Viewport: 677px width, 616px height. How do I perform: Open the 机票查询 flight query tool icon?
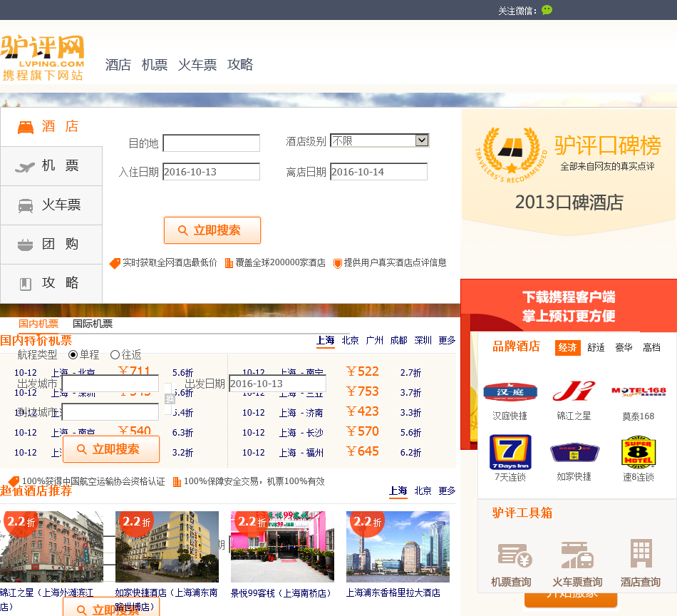pos(515,555)
